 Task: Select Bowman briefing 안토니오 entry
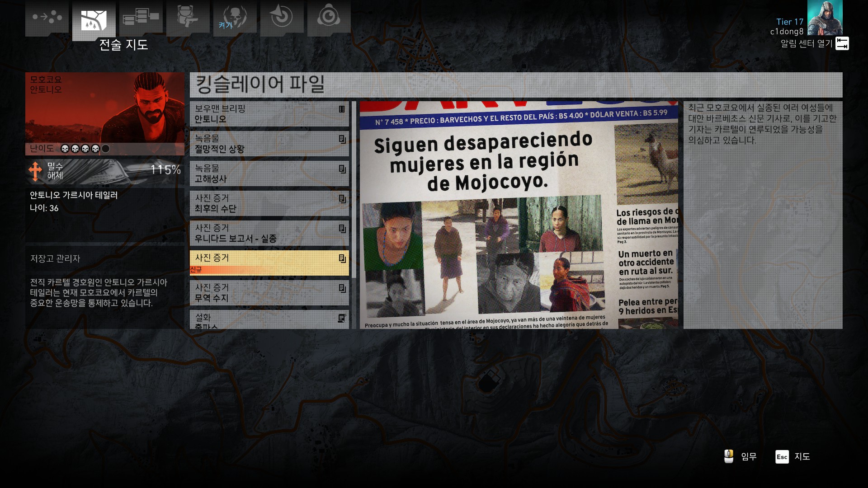269,114
